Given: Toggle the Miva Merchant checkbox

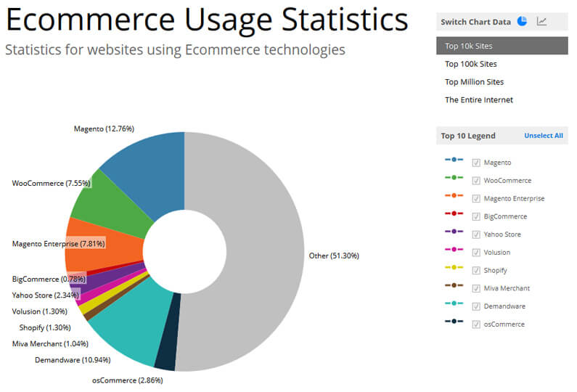Looking at the screenshot, I should [x=476, y=288].
